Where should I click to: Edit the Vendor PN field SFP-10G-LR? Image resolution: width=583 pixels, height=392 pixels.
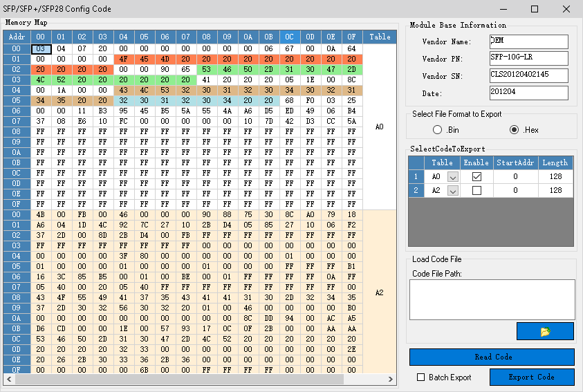(x=528, y=58)
